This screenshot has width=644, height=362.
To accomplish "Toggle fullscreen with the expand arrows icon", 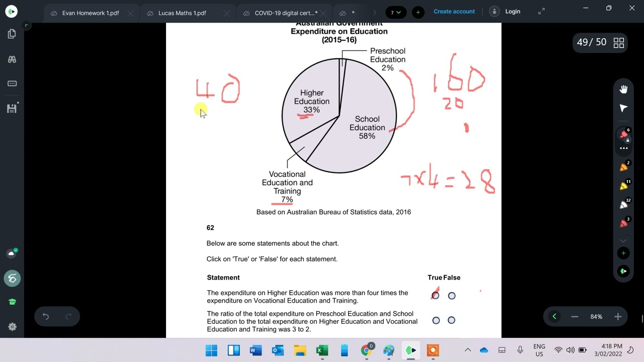I will coord(542,12).
